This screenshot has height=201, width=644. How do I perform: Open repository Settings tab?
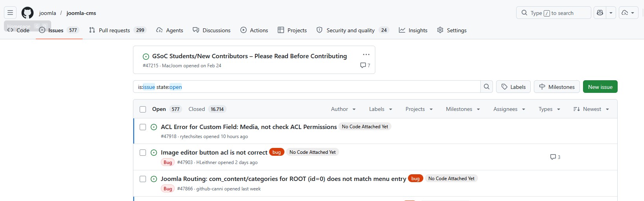(x=452, y=30)
